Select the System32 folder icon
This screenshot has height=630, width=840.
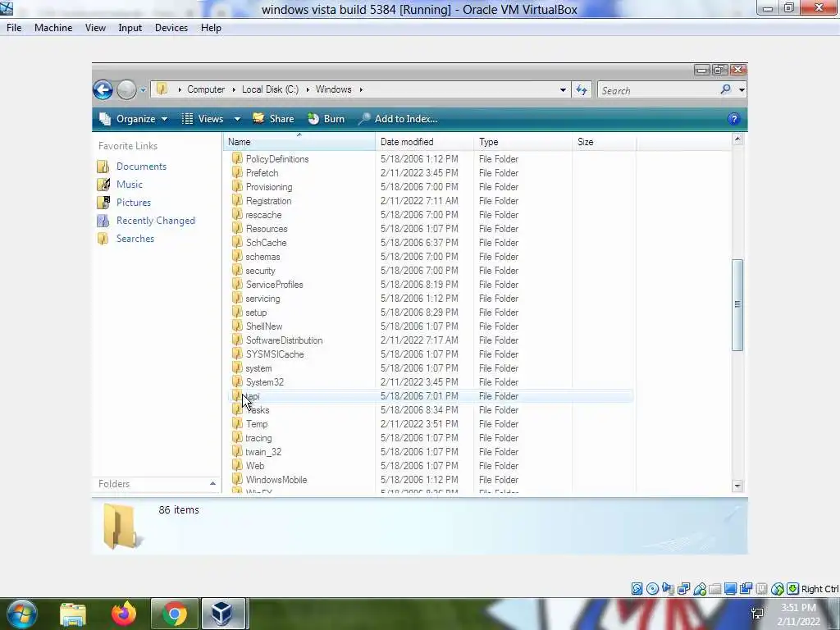[237, 381]
